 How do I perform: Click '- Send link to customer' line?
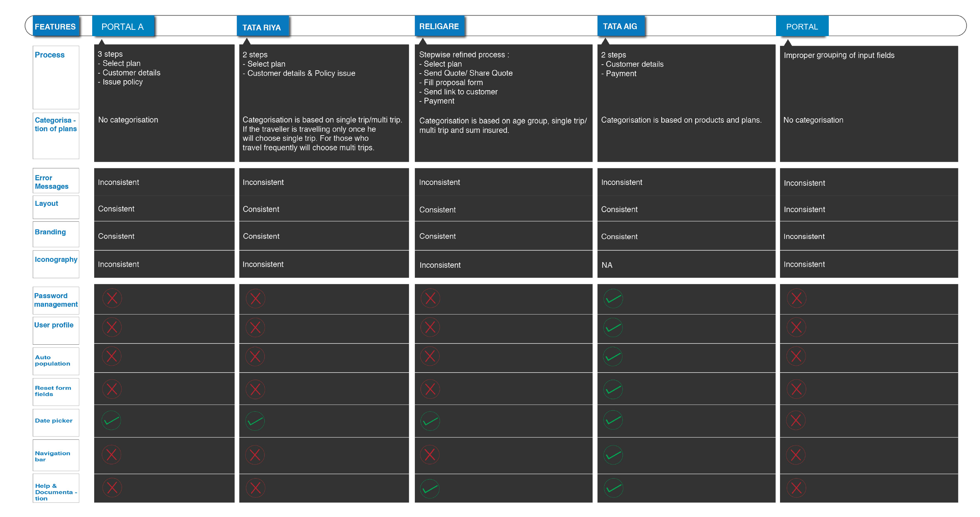(458, 91)
